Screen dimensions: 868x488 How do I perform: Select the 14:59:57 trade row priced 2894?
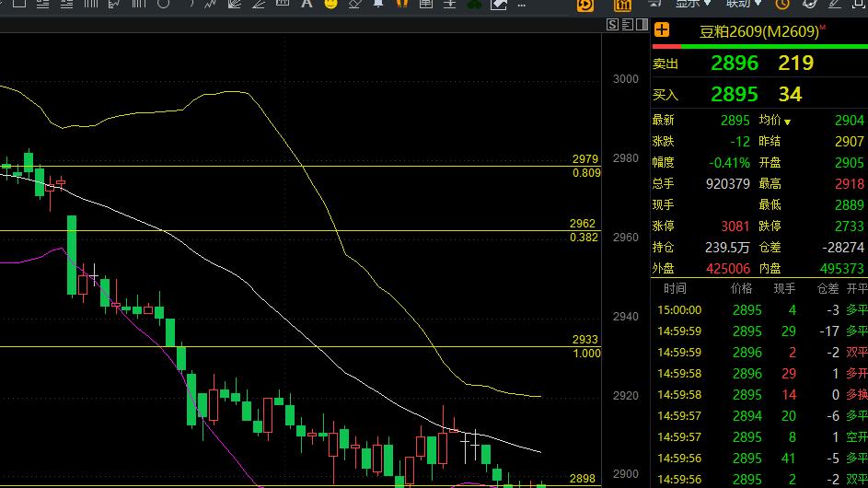point(759,416)
